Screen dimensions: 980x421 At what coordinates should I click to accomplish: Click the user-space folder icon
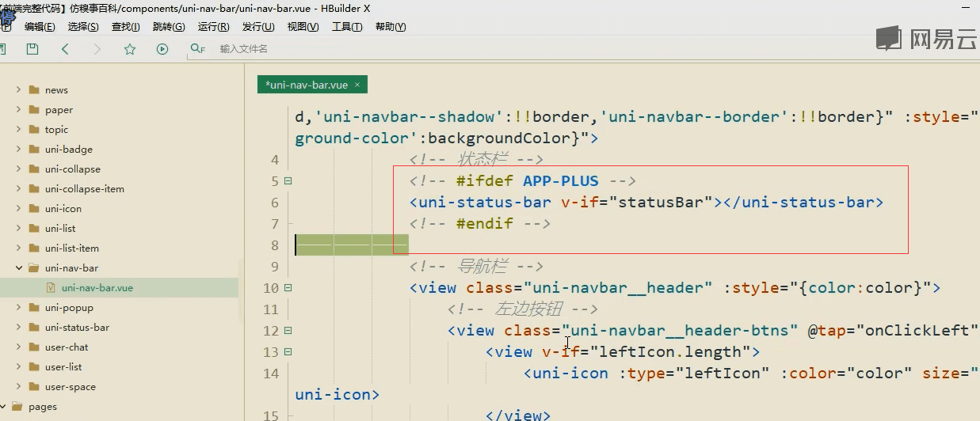pyautogui.click(x=33, y=386)
